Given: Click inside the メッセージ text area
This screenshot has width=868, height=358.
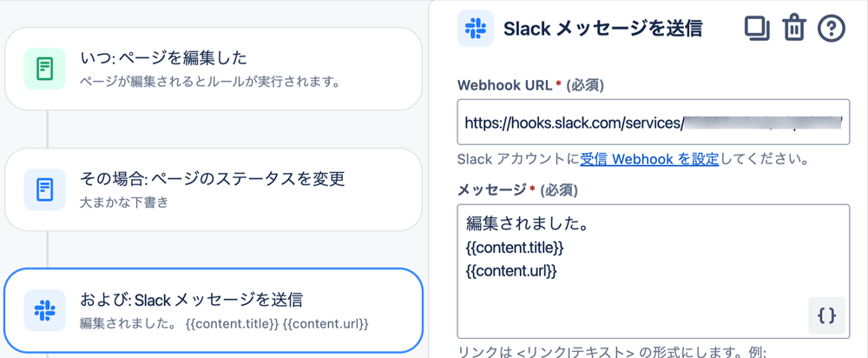Looking at the screenshot, I should [x=654, y=272].
